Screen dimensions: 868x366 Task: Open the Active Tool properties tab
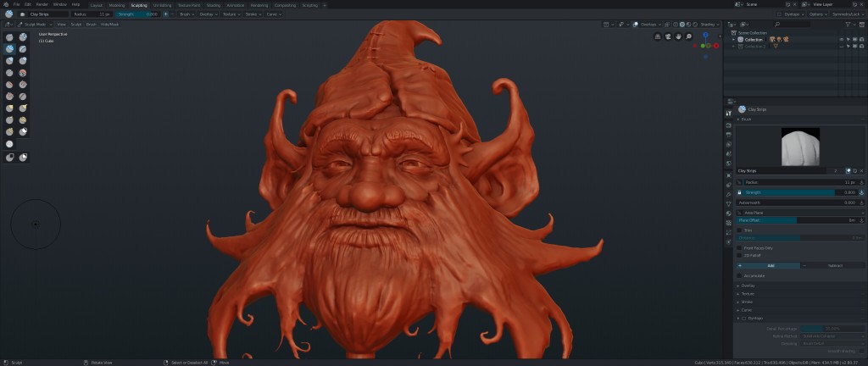point(728,114)
